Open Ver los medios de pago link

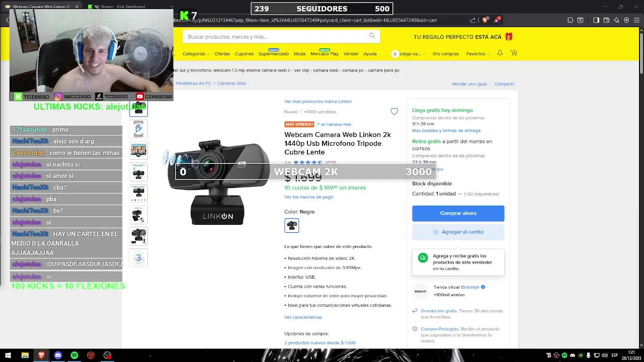(x=308, y=197)
